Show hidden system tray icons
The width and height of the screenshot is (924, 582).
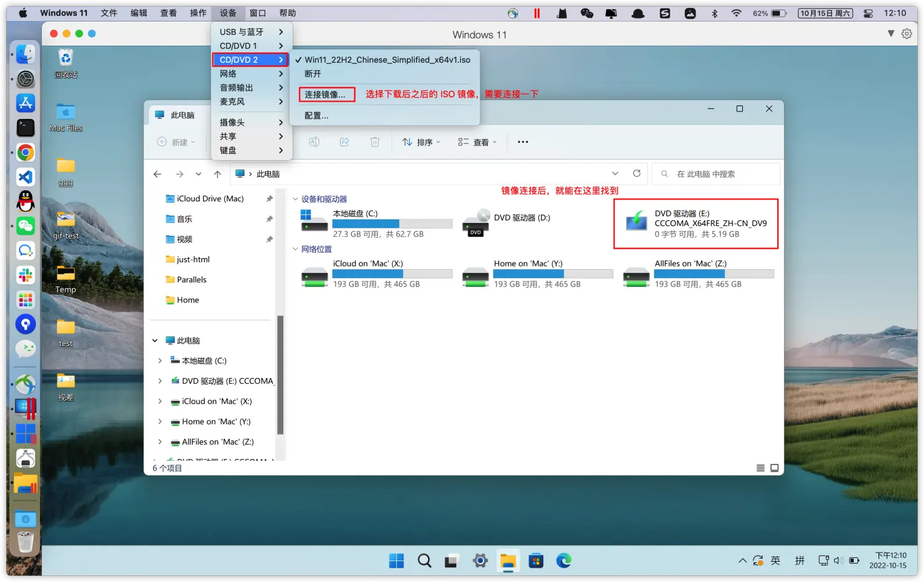point(743,560)
